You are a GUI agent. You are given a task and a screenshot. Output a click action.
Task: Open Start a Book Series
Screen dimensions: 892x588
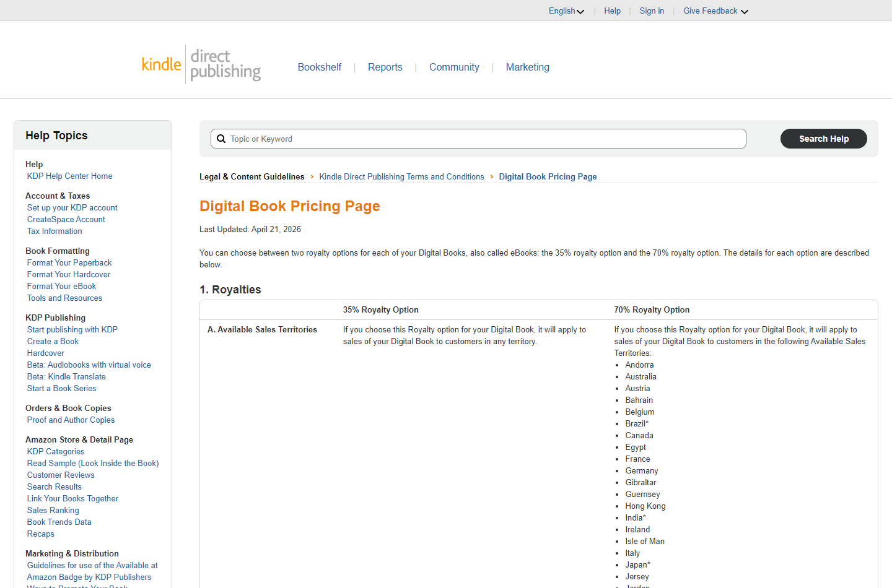click(x=62, y=389)
